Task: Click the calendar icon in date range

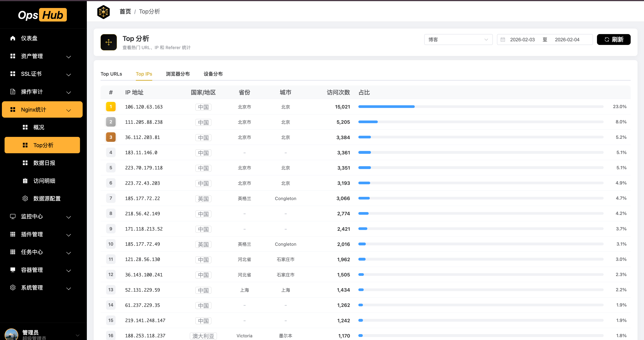Action: click(x=503, y=39)
